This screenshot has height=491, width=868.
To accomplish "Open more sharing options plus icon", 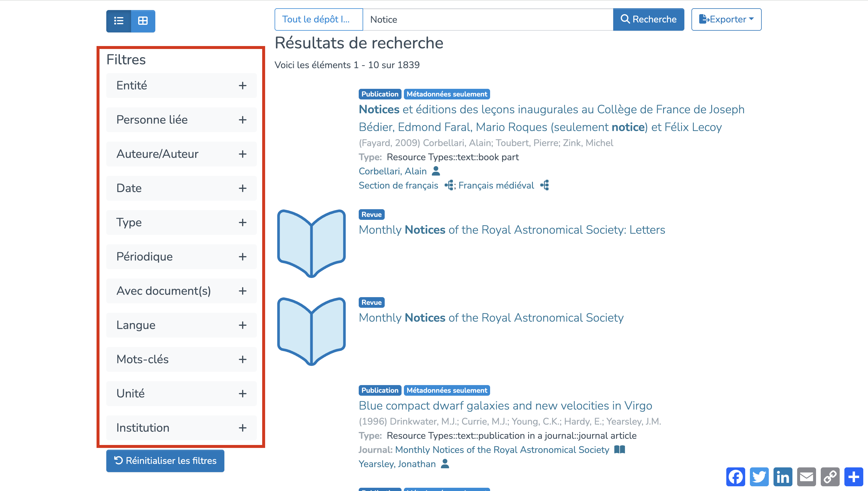I will tap(854, 477).
